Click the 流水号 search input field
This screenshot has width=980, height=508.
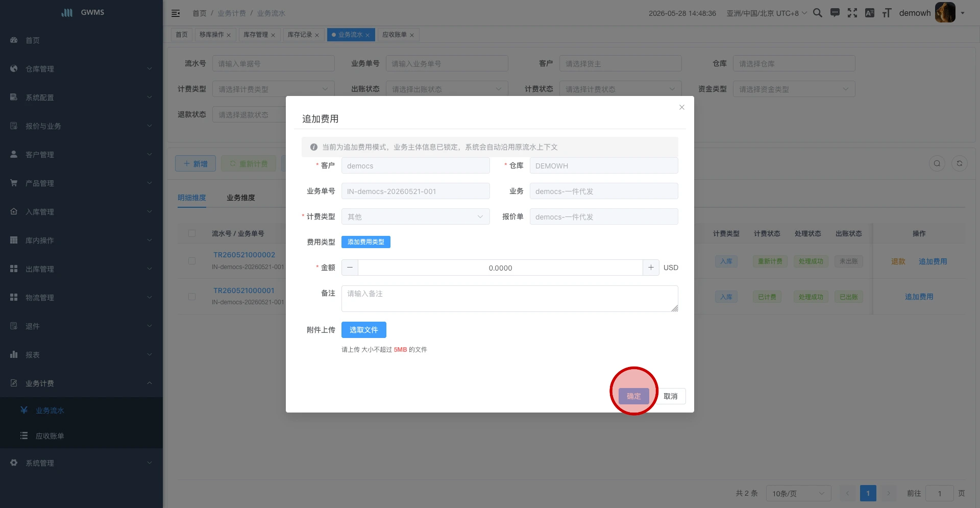click(274, 63)
